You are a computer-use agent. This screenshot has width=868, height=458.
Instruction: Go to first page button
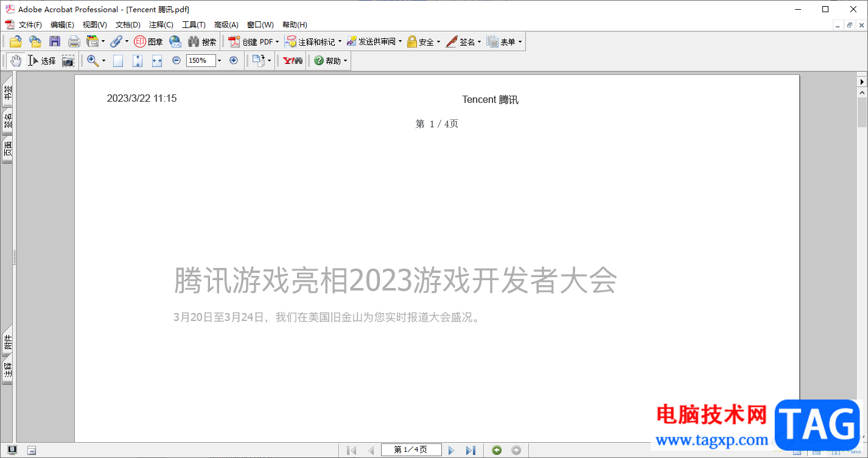coord(352,450)
